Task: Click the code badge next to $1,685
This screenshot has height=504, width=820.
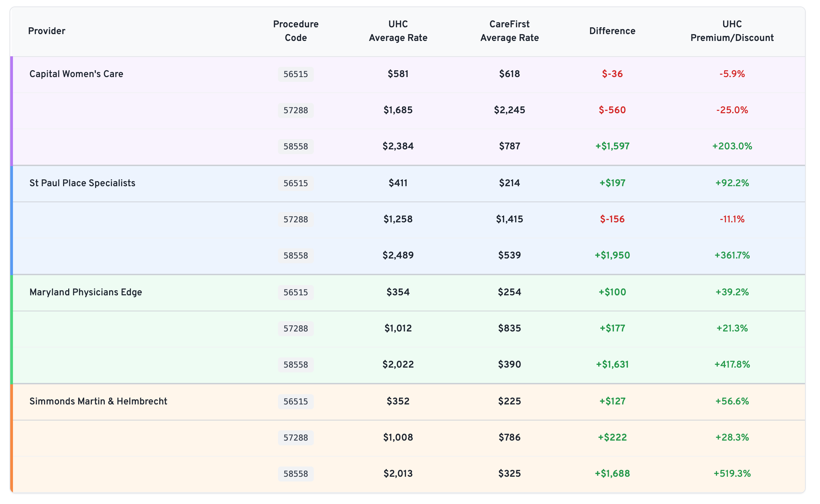Action: (296, 110)
